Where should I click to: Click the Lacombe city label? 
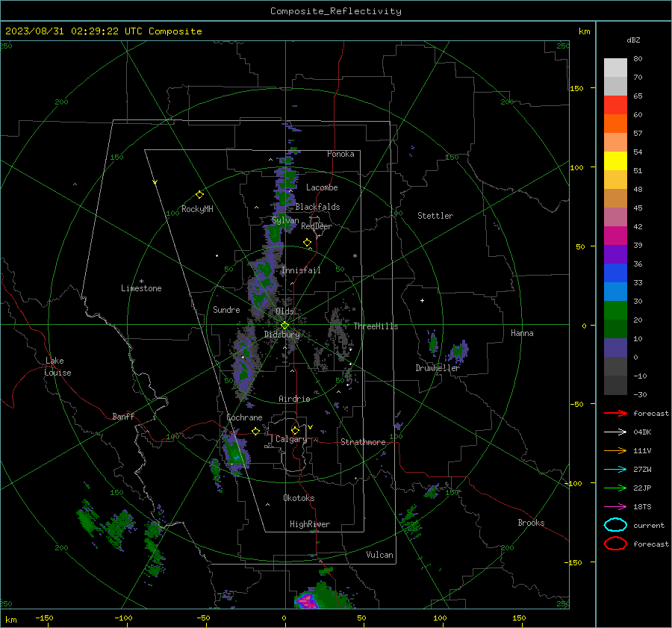[322, 187]
